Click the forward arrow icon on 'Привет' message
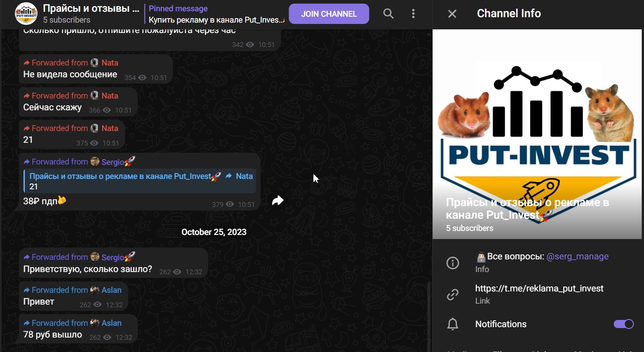This screenshot has width=644, height=352. [27, 290]
